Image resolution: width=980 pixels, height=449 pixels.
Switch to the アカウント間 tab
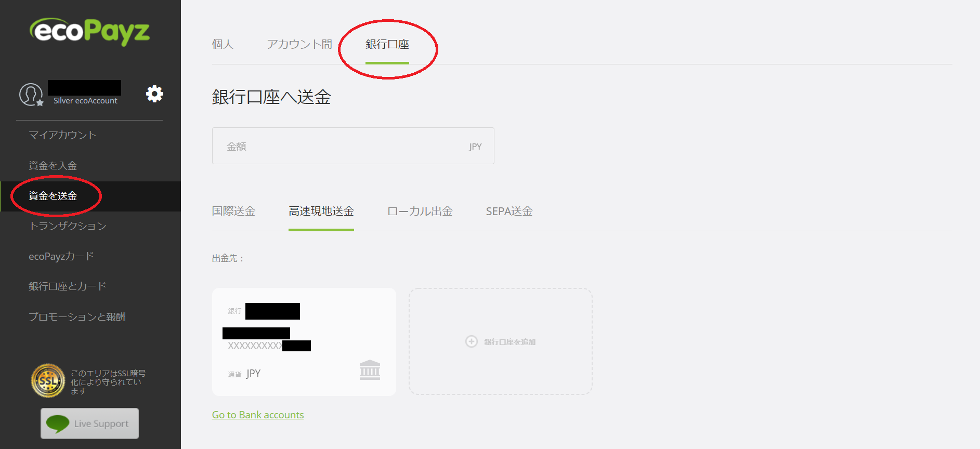pyautogui.click(x=299, y=44)
